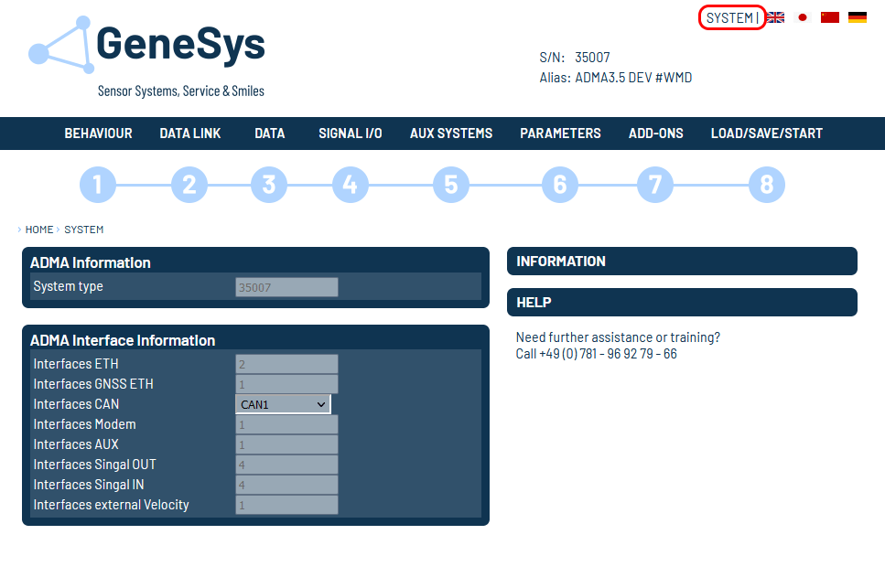Switch language via the Japanese flag

pyautogui.click(x=803, y=17)
